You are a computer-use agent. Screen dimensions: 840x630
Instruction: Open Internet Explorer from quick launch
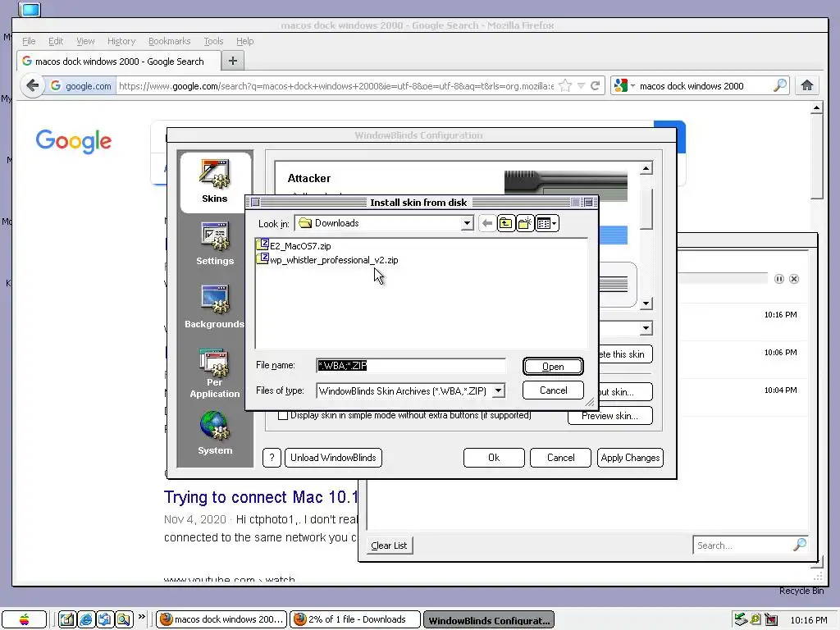coord(85,620)
